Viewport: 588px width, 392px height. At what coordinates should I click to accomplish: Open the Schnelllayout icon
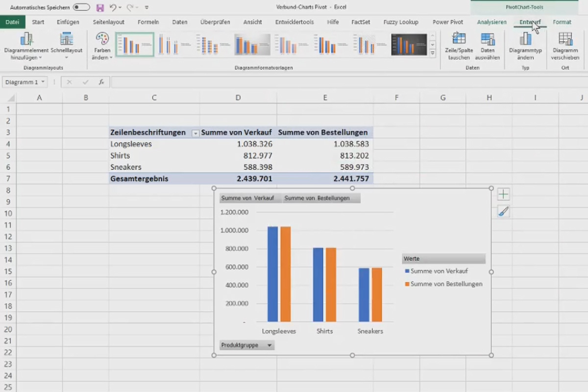point(67,39)
